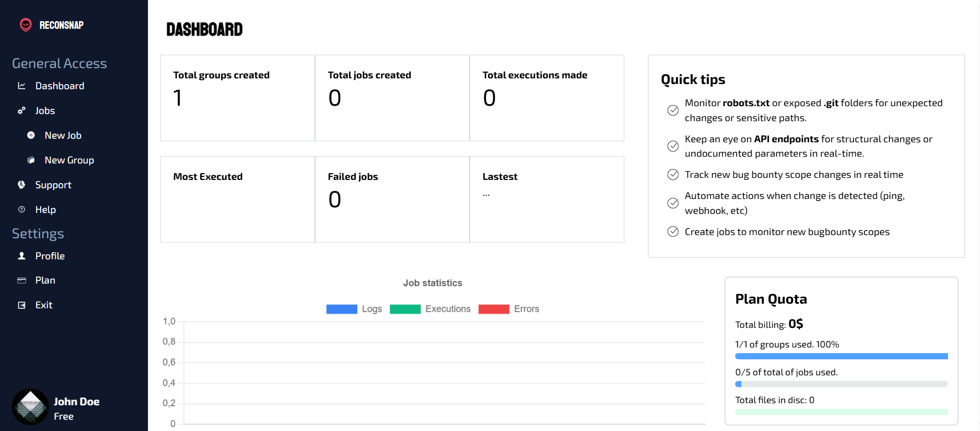Click John Doe's avatar picture
The width and height of the screenshot is (980, 431).
[30, 407]
